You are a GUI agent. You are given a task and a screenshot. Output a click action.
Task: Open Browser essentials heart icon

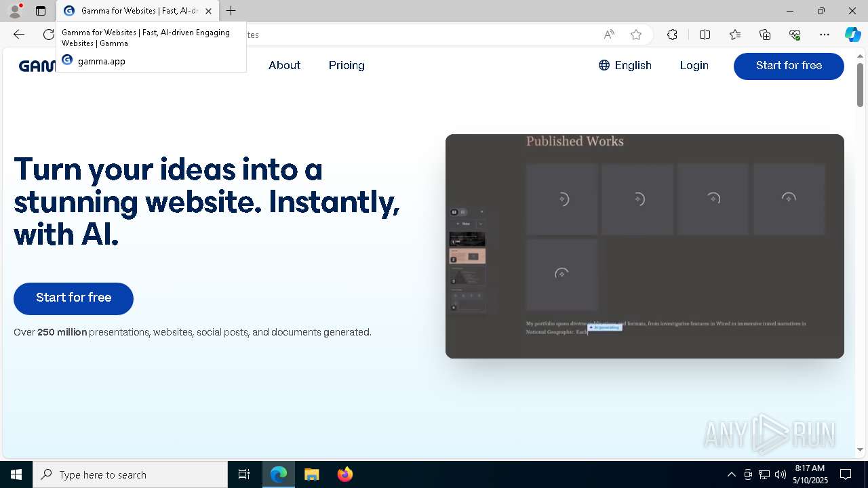pyautogui.click(x=795, y=35)
